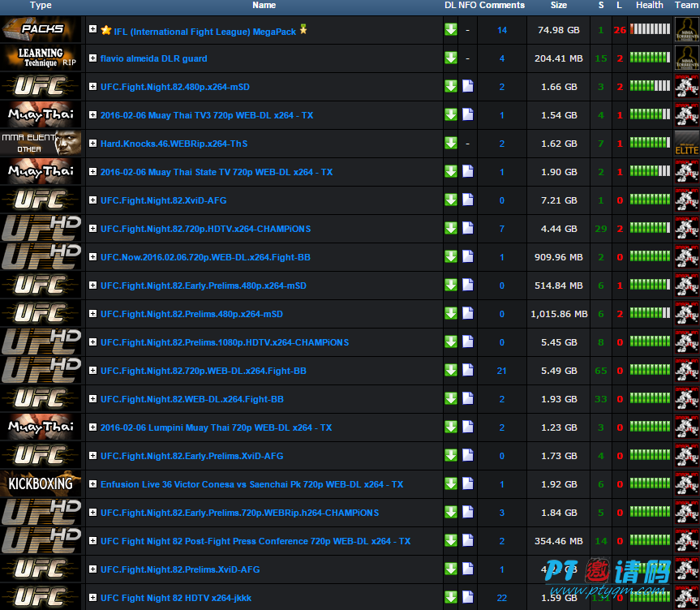Open NFO file for UFC.Fight.Night.82.480p.x264-mSD

click(x=467, y=86)
